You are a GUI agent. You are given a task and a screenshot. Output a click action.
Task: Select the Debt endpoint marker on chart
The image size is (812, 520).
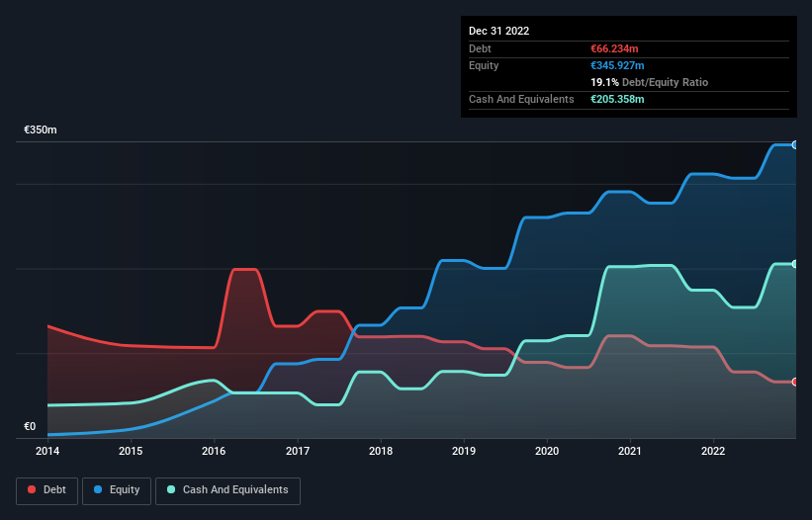pos(795,382)
